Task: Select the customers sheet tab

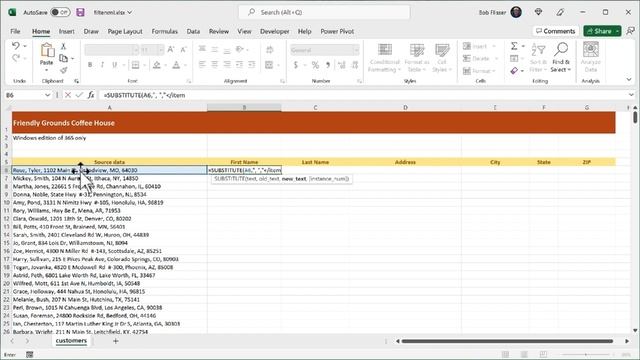Action: pos(71,341)
